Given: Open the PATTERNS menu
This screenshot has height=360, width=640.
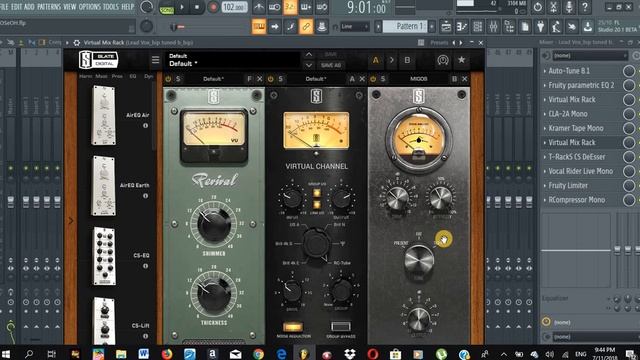Looking at the screenshot, I should (x=48, y=7).
